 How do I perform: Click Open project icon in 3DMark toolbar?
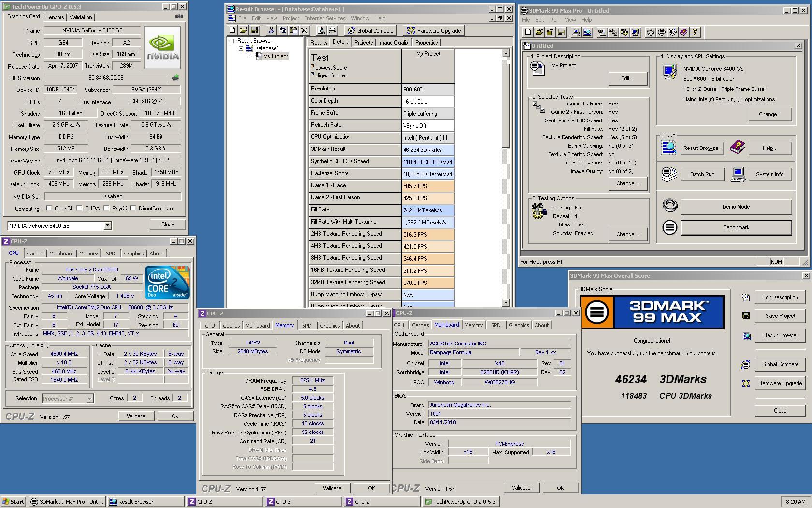[539, 32]
